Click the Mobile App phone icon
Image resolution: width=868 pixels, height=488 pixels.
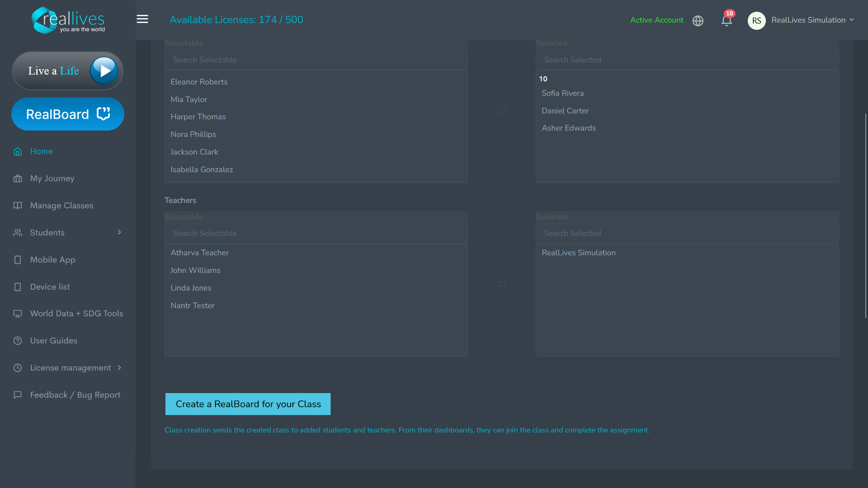18,260
